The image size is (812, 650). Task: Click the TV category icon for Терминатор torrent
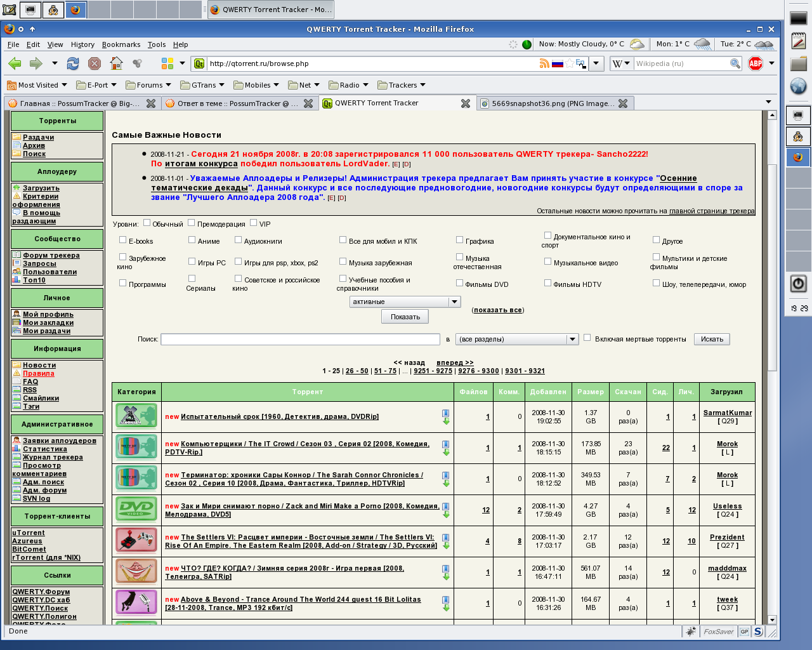[136, 478]
